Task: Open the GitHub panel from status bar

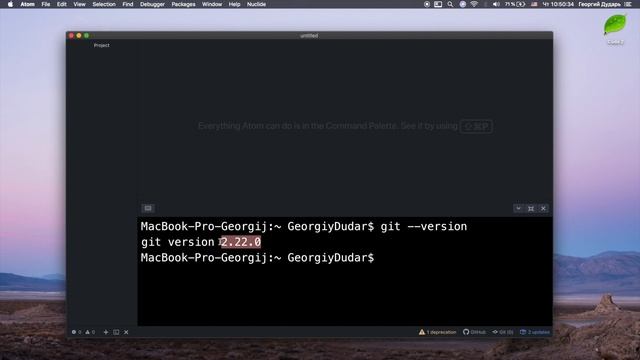Action: click(474, 332)
